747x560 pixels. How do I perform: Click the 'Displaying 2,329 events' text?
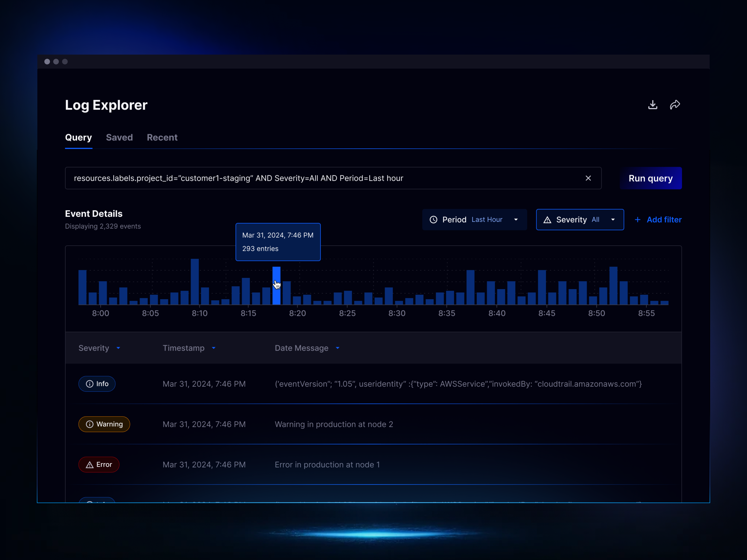coord(103,226)
